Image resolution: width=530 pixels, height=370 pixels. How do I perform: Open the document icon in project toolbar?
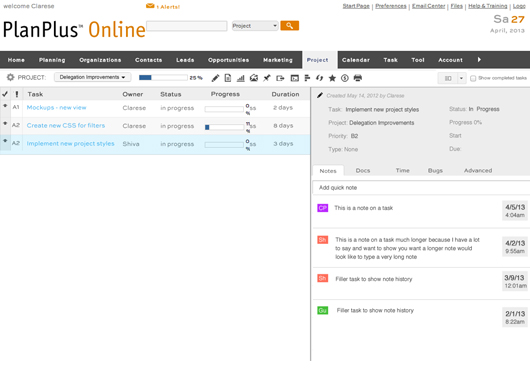tap(228, 78)
